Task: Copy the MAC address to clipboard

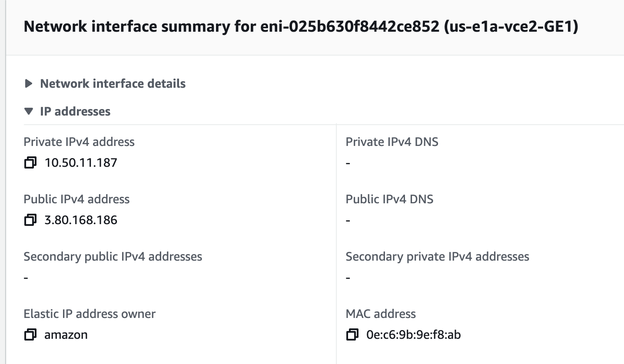Action: click(x=352, y=335)
